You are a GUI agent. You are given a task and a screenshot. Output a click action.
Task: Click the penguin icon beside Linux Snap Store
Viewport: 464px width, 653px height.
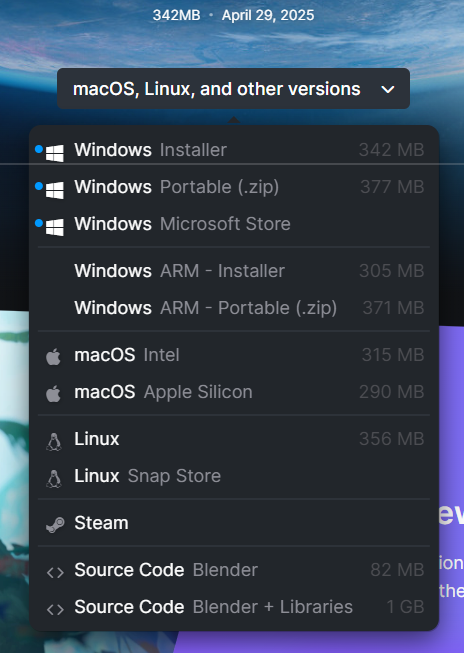pyautogui.click(x=54, y=479)
